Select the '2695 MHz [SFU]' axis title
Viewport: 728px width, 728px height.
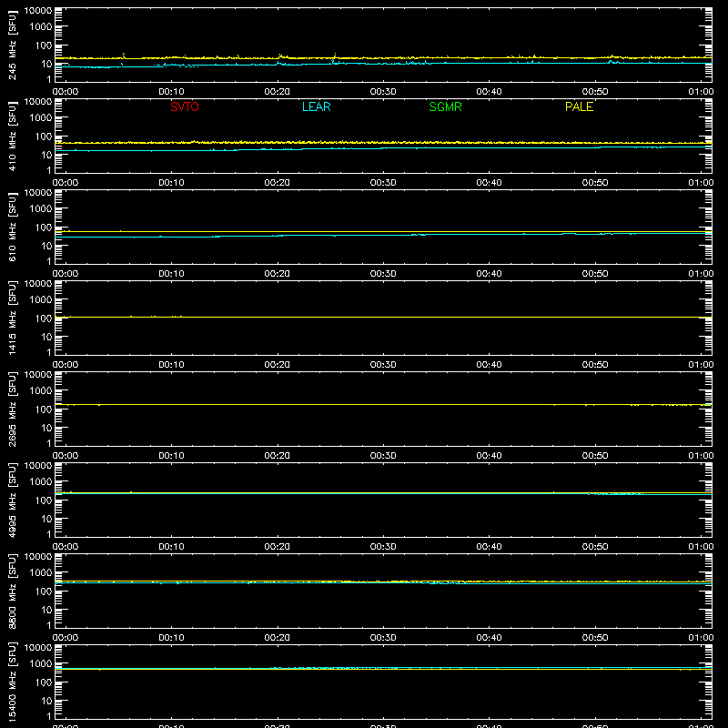click(13, 409)
